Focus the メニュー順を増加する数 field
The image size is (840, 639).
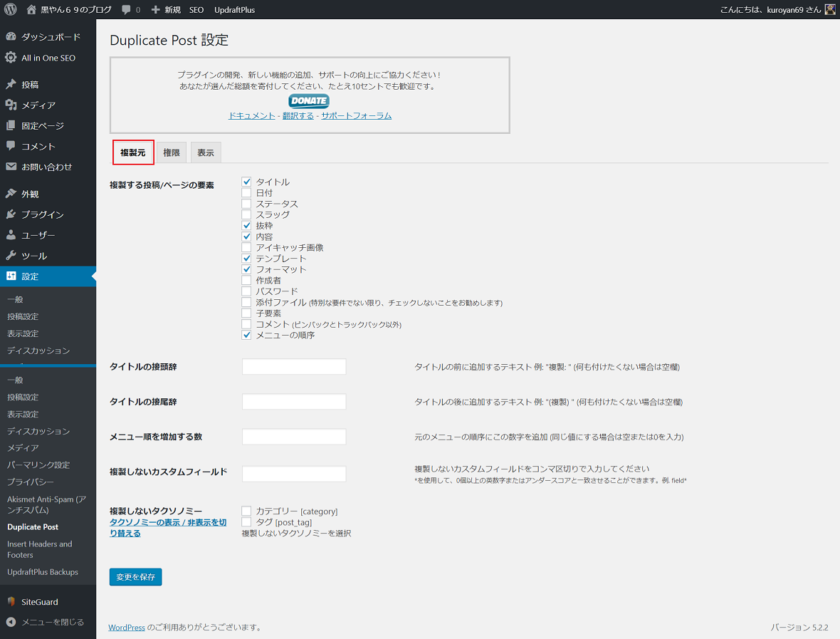[294, 437]
